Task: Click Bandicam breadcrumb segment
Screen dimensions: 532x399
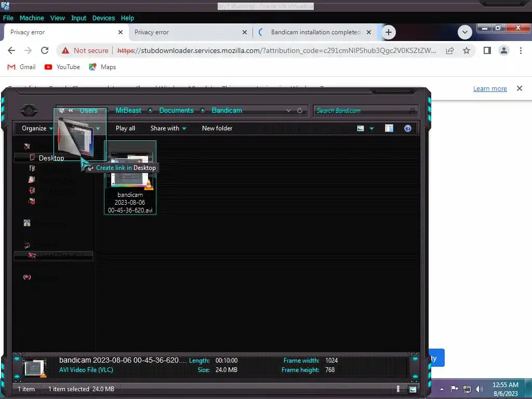Action: point(227,110)
